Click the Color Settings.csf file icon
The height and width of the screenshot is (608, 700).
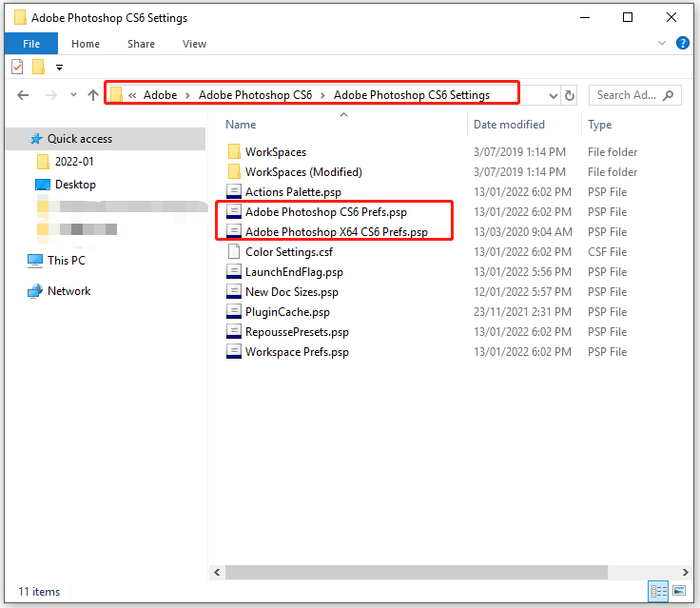(x=234, y=252)
